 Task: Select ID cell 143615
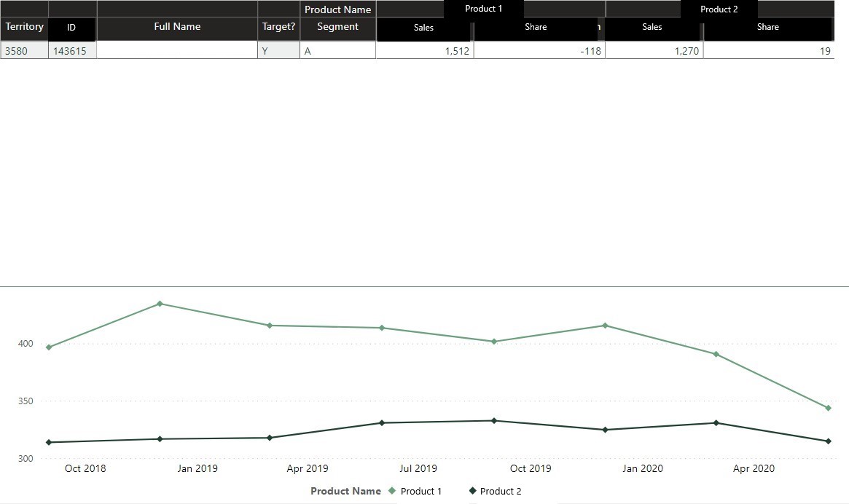[x=72, y=51]
